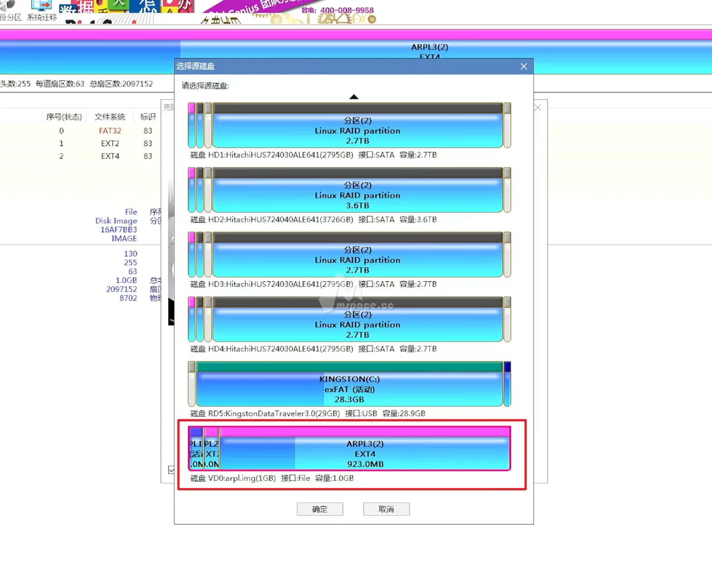The image size is (712, 588).
Task: Click the VD0 arpl.img(1GB) disk label
Action: click(272, 478)
